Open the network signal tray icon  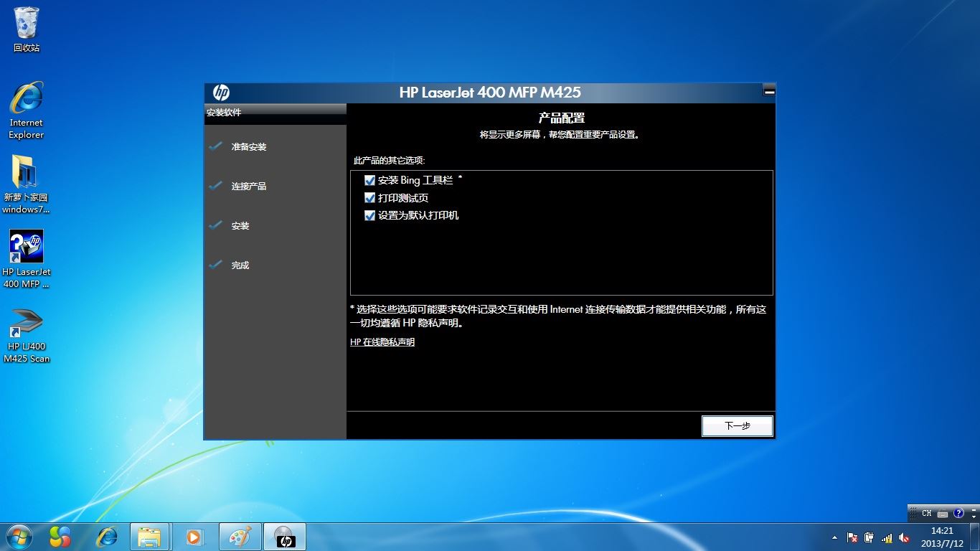887,537
